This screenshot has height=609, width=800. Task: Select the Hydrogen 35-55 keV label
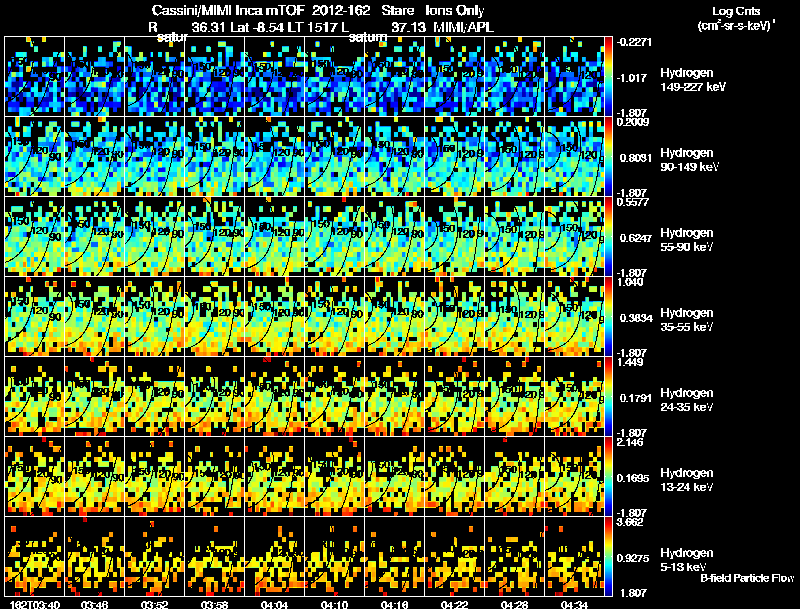687,320
